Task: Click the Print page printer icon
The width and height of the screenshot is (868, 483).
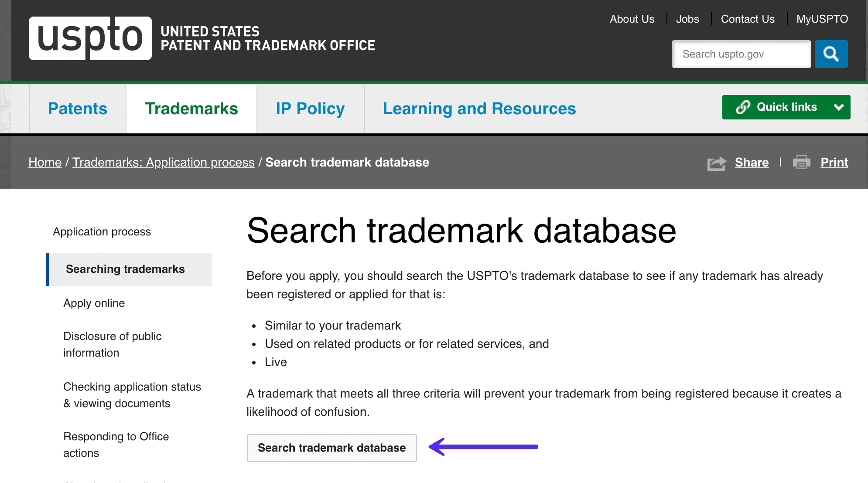Action: click(x=803, y=162)
